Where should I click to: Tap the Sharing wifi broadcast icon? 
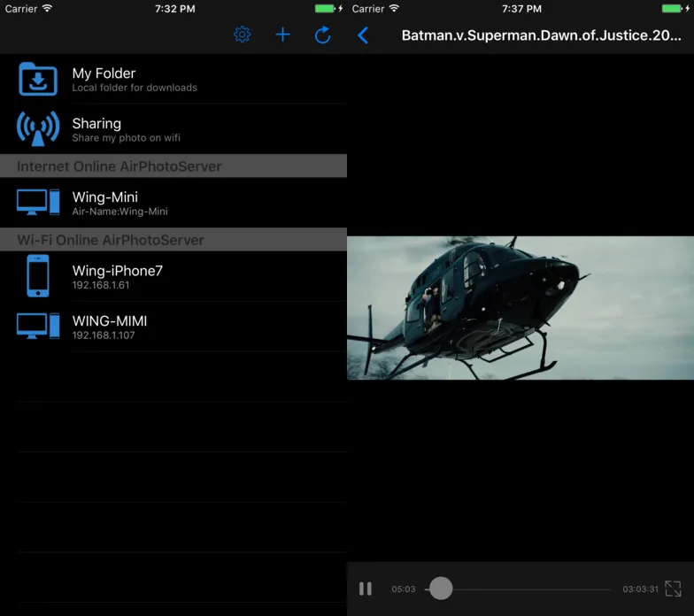(38, 129)
